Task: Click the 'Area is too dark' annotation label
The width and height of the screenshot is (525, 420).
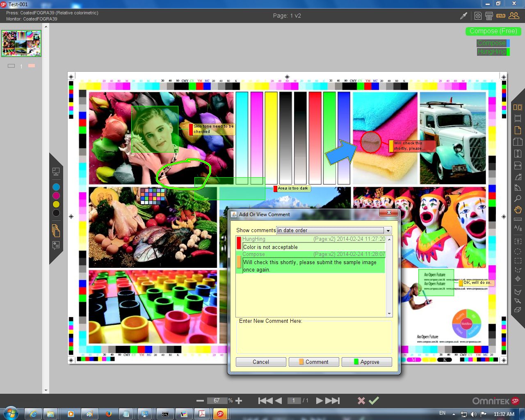Action: click(293, 188)
